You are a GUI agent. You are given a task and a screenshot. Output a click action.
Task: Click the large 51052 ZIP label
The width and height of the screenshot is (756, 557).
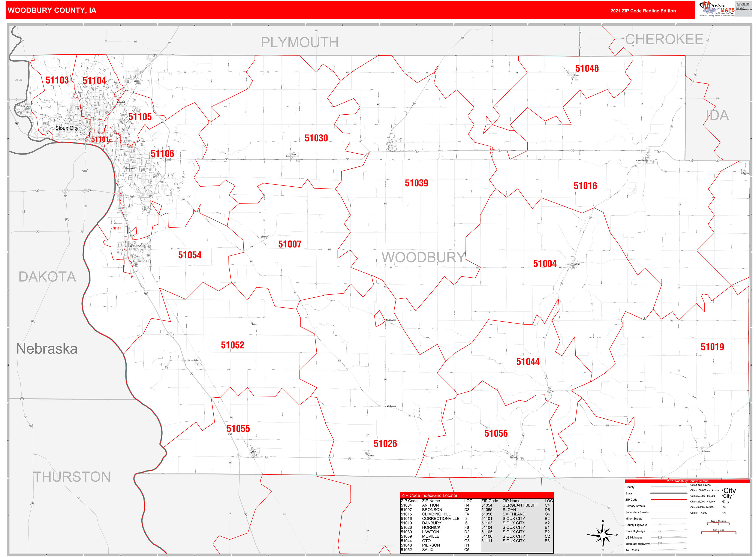pos(232,345)
